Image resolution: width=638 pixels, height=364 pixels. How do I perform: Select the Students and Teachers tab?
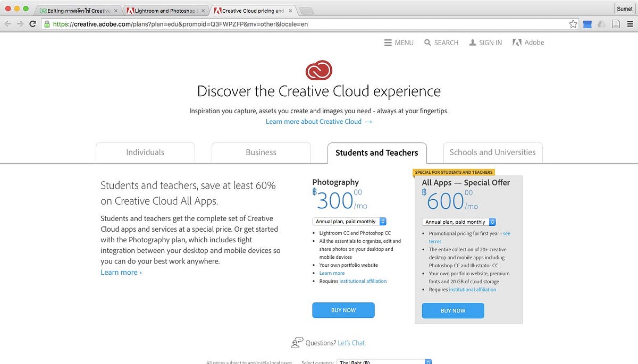pos(377,153)
